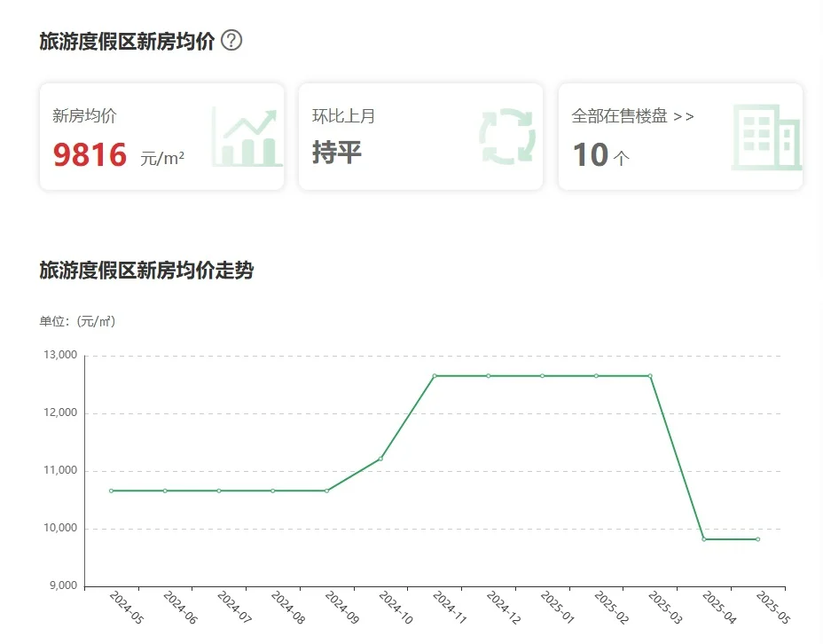823x644 pixels.
Task: Click the 2025-01 data point on plateau
Action: [x=542, y=376]
